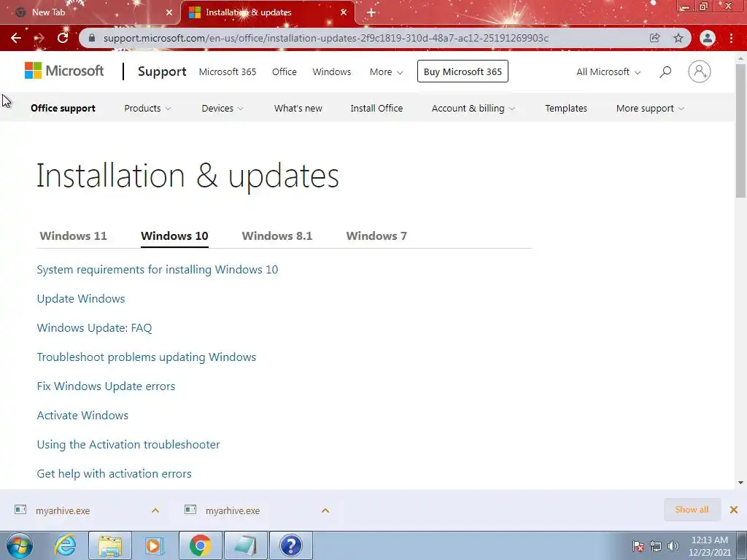Expand the All Microsoft dropdown
This screenshot has width=747, height=560.
(x=608, y=72)
